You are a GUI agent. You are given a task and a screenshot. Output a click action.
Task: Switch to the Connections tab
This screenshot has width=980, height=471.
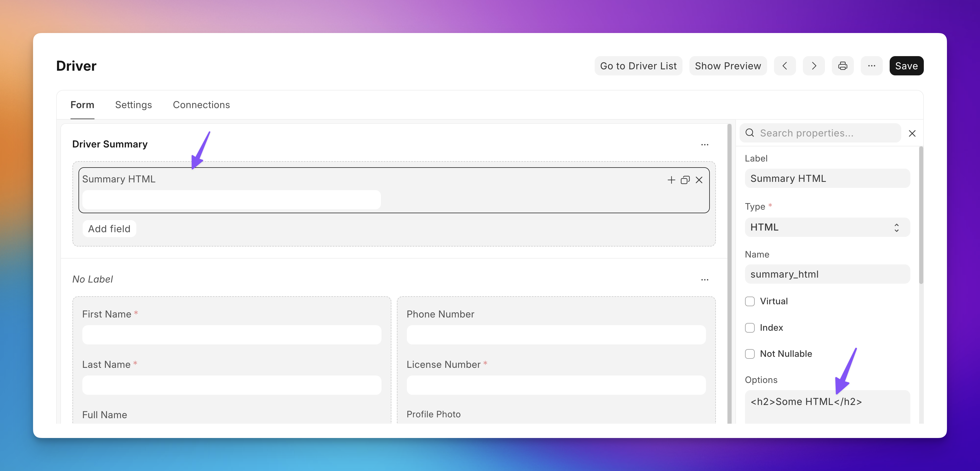pos(201,104)
